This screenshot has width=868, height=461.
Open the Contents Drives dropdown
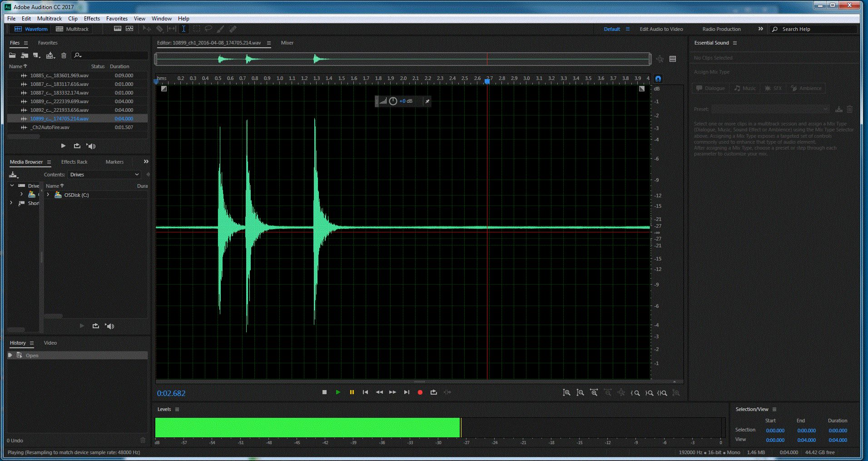[104, 175]
